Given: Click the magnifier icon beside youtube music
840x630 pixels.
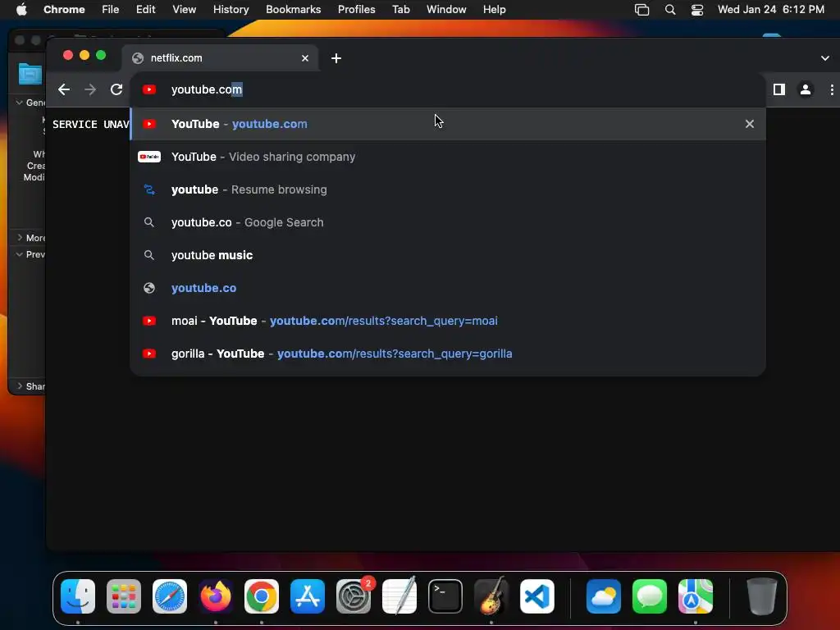Looking at the screenshot, I should coord(149,255).
